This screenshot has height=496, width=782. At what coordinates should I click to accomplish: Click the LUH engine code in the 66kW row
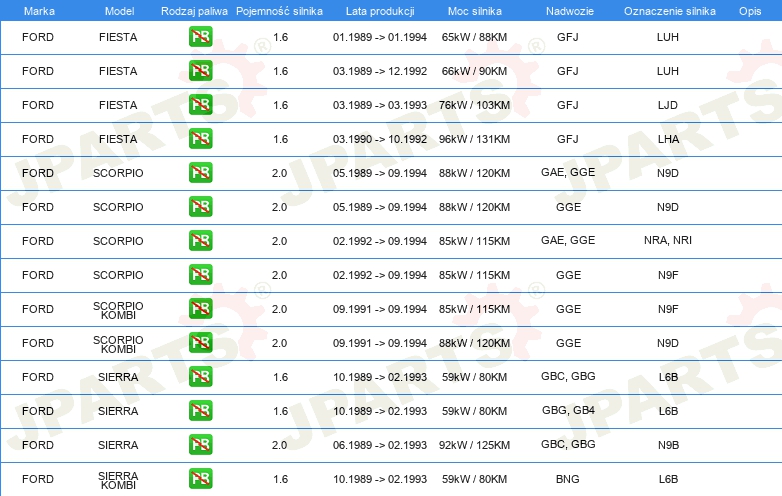click(668, 71)
